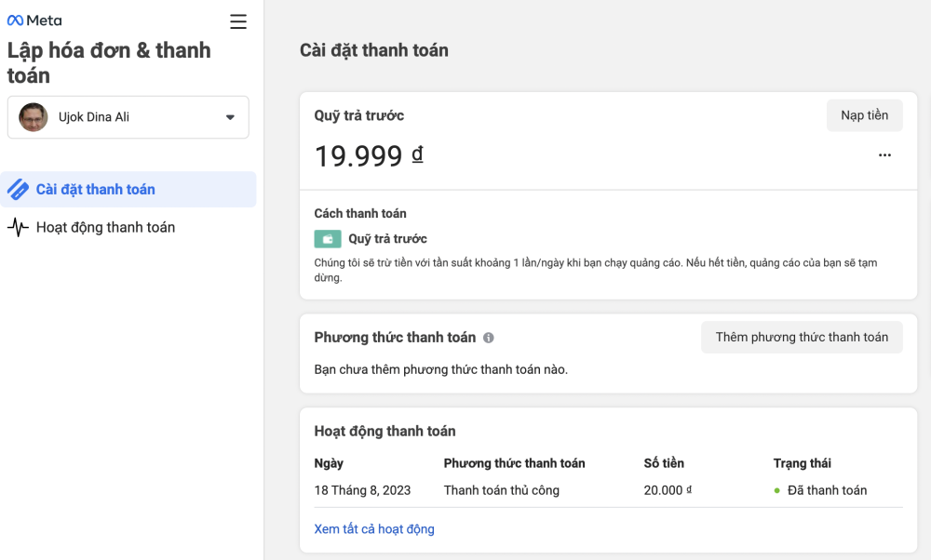The width and height of the screenshot is (931, 560).
Task: Click the Hoạt động thanh toán pulse icon
Action: 18,227
